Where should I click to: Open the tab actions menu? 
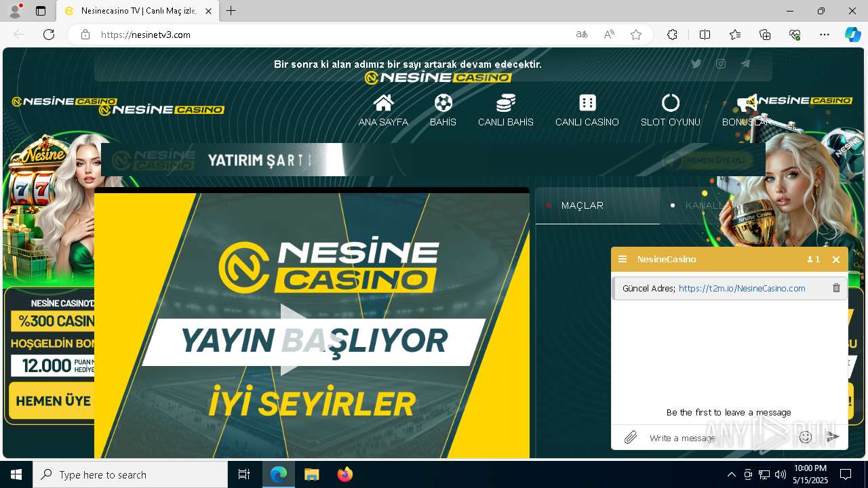[41, 11]
